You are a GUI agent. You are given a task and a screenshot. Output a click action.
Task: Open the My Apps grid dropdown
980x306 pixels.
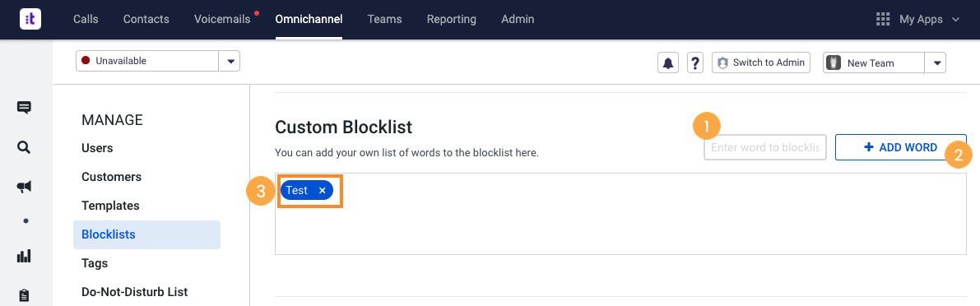[917, 20]
